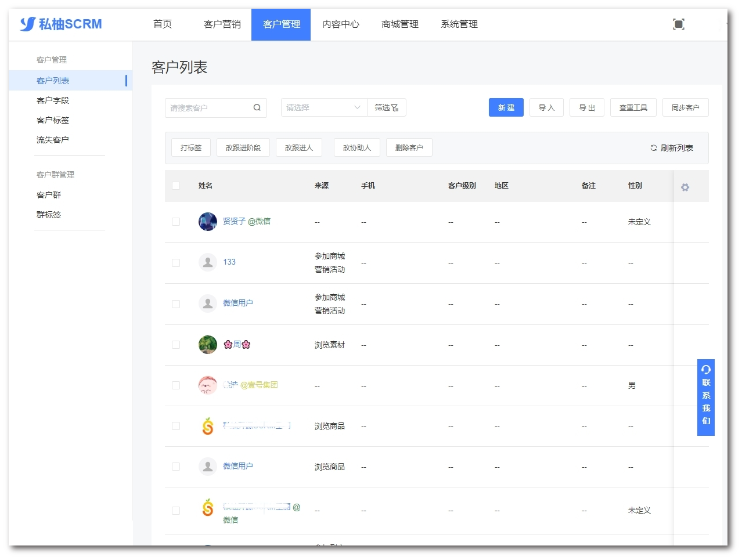
Task: Toggle the select-all checkbox in table header
Action: (x=176, y=186)
